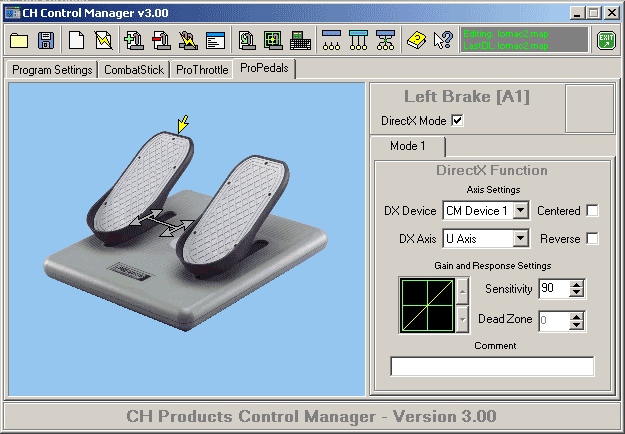This screenshot has width=625, height=434.
Task: Click the cyan bar three-node mode icon
Action: [358, 40]
